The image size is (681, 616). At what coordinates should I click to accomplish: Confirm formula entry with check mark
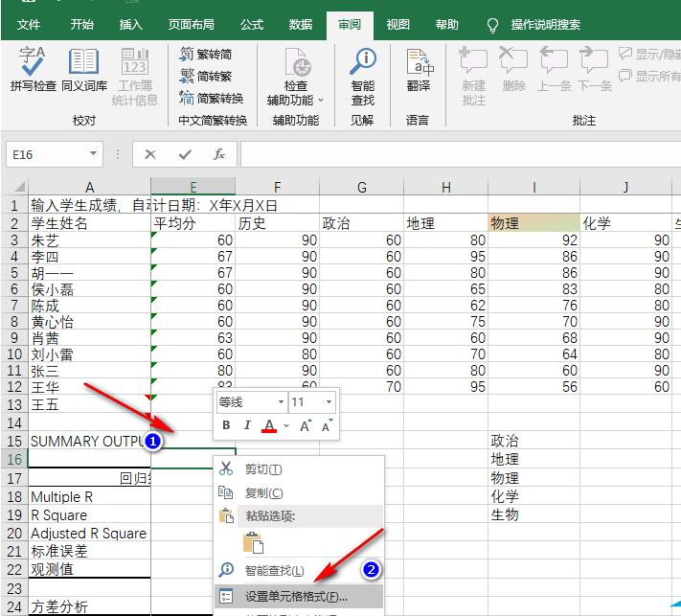185,154
